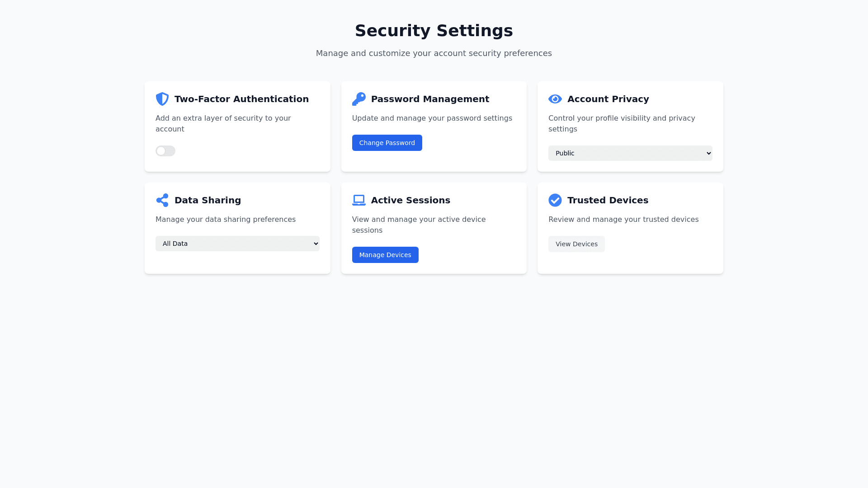Viewport: 868px width, 488px height.
Task: Click the share icon next to Data Sharing
Action: [x=162, y=200]
